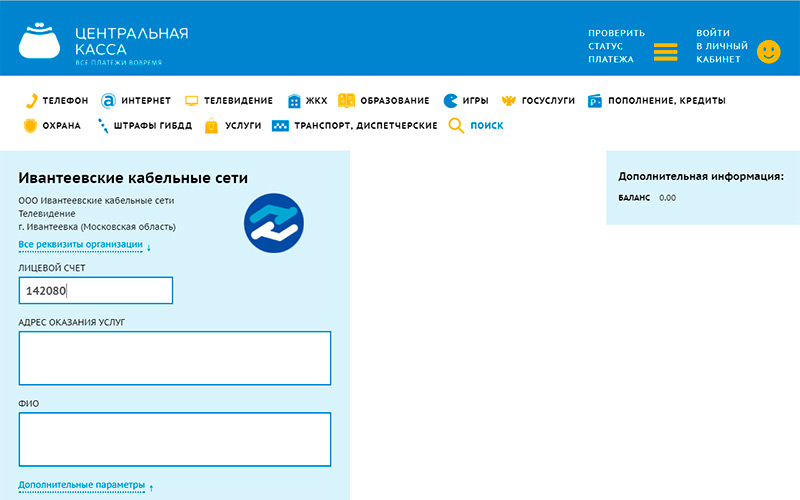Click the ФИО input field
Screen dimensions: 800x500
(175, 439)
